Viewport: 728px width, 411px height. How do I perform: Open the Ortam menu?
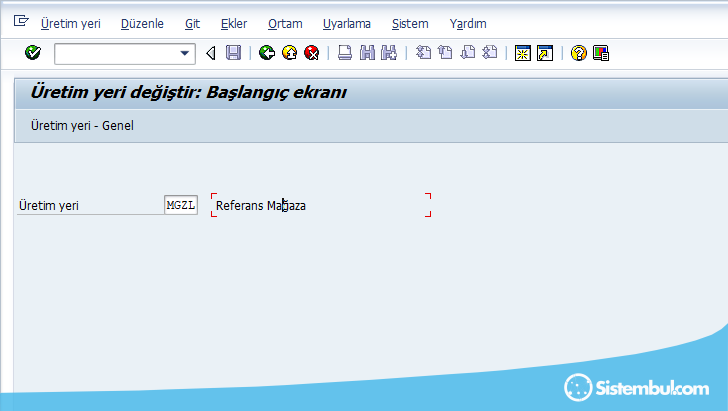[x=285, y=24]
